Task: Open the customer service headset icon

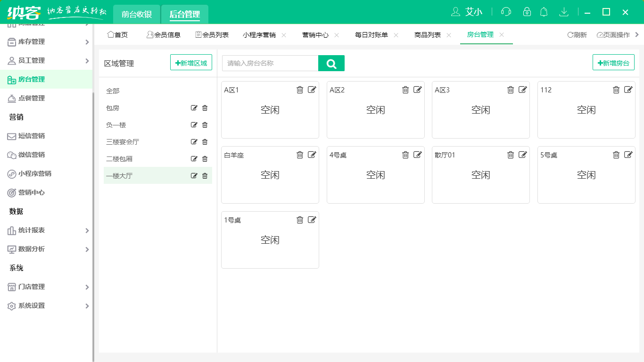Action: pyautogui.click(x=506, y=12)
